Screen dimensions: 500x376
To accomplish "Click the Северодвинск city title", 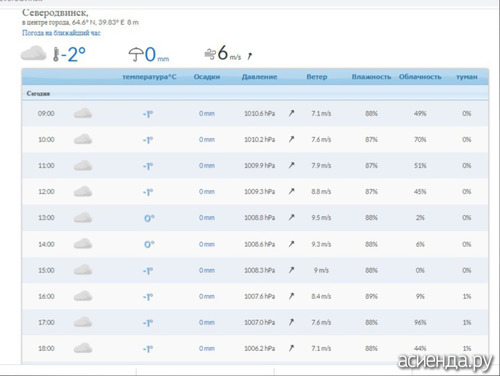I will 55,13.
